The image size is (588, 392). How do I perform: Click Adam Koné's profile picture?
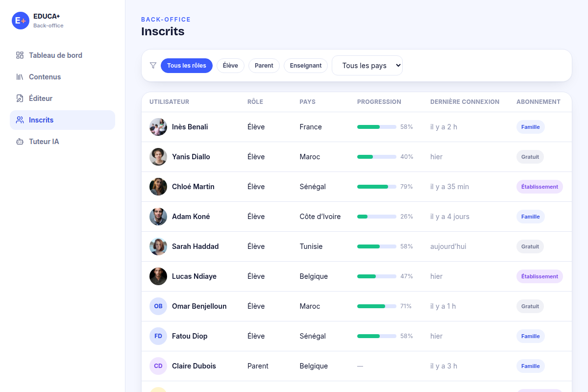158,217
